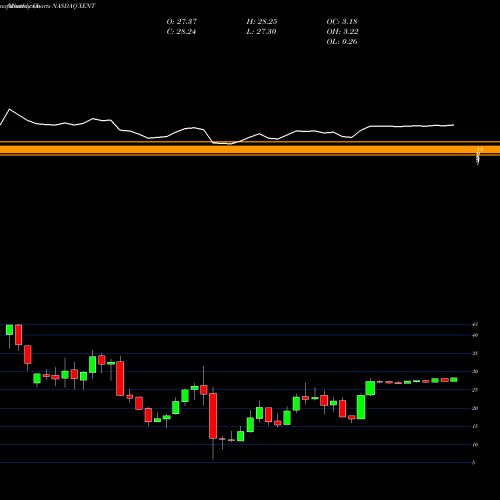The width and height of the screenshot is (500, 500).
Task: Click the 'NASDAQ XENT' chart title
Action: 74,6
